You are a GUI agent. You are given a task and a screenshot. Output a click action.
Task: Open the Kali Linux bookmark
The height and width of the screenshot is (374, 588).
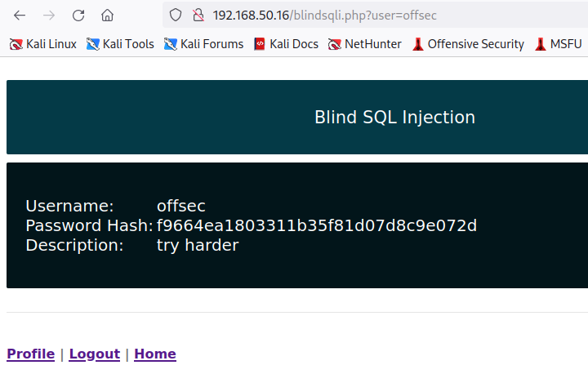(x=42, y=44)
